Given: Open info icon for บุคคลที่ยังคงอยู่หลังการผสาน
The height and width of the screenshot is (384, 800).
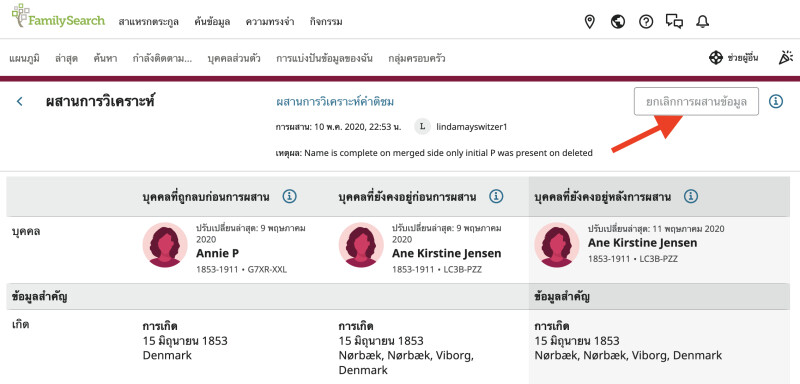Looking at the screenshot, I should click(x=691, y=196).
